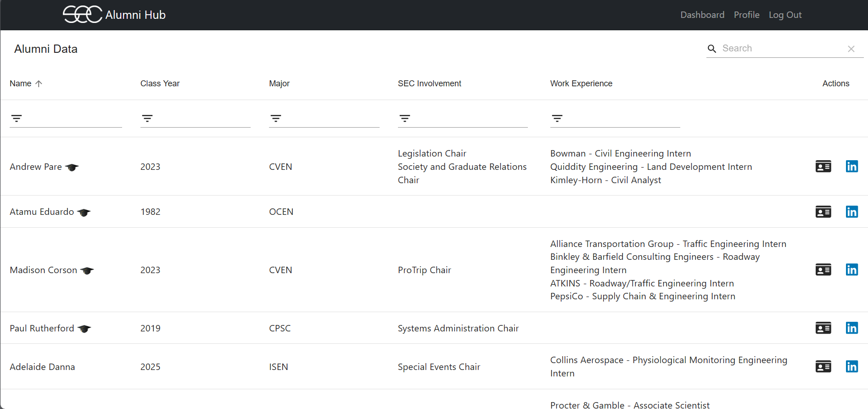Sort by Class Year header
The image size is (868, 409).
pos(160,84)
